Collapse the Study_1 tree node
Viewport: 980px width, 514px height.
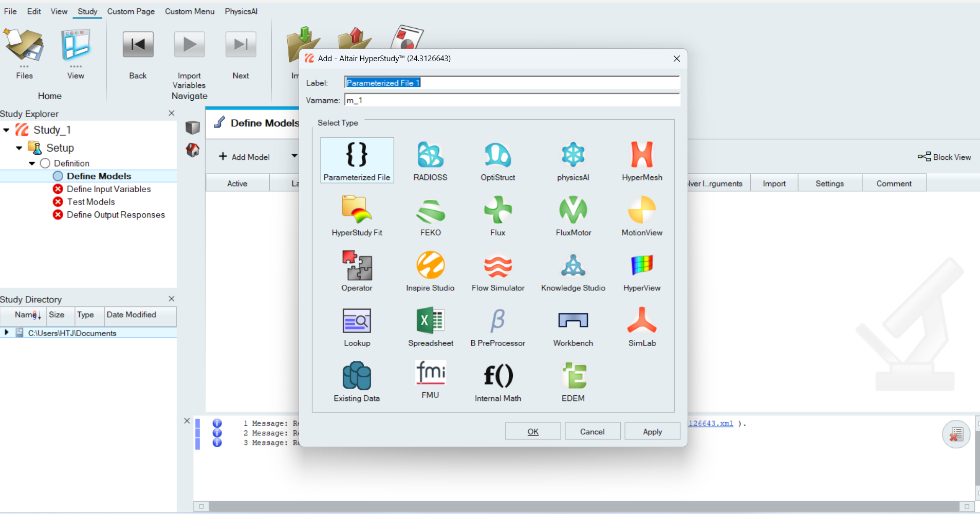(6, 130)
